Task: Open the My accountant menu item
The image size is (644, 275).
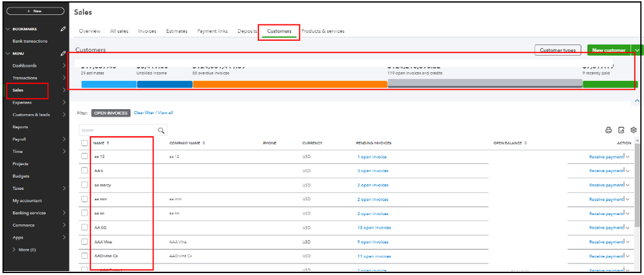Action: pyautogui.click(x=27, y=201)
